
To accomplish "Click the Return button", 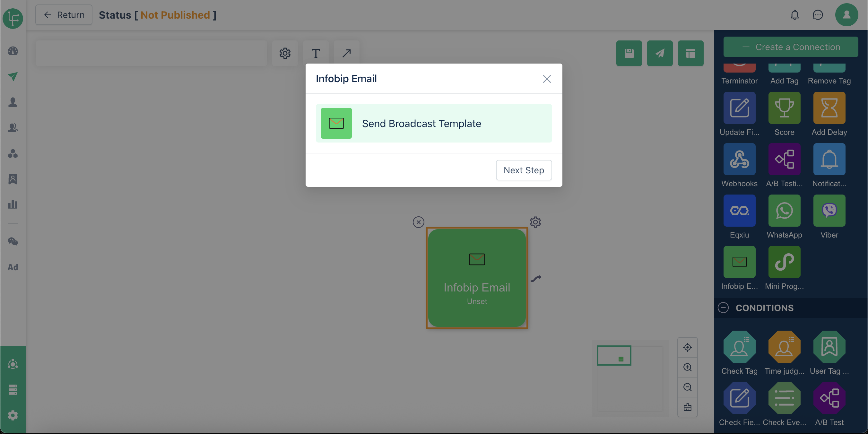I will point(64,15).
